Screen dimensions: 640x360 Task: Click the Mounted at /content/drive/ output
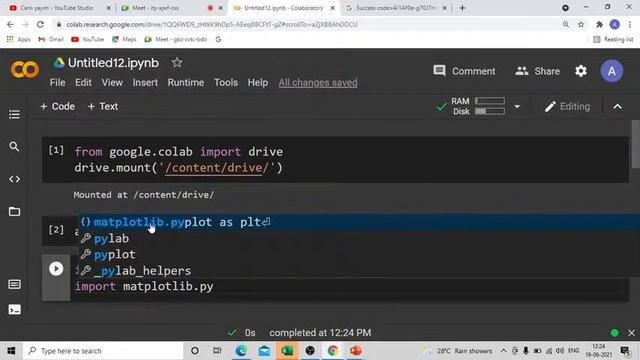coord(144,195)
